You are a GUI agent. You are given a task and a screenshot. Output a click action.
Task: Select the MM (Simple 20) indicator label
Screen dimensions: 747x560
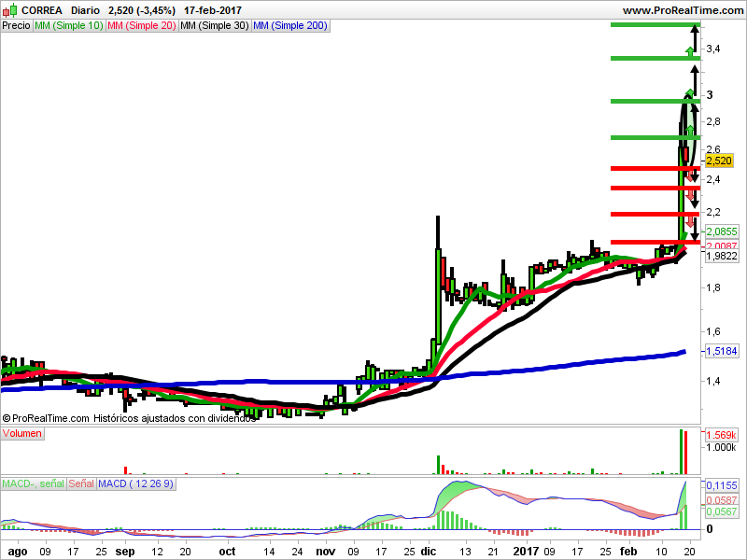pyautogui.click(x=142, y=26)
